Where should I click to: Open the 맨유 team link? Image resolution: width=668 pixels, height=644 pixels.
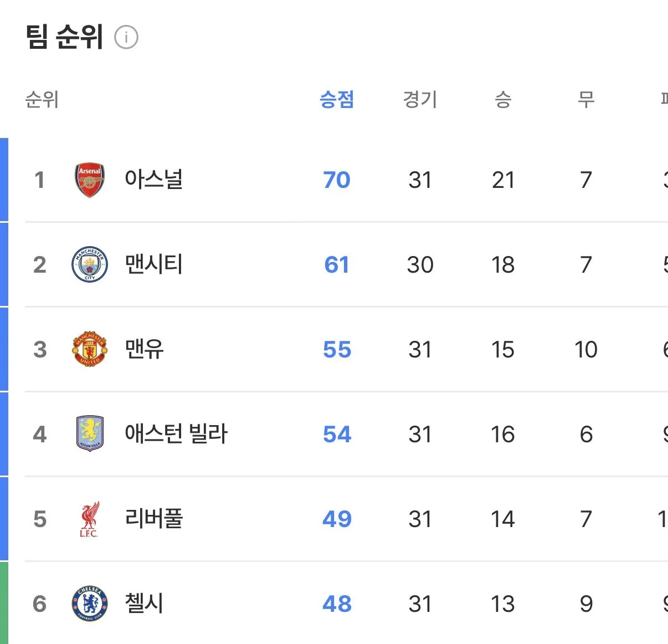point(145,349)
